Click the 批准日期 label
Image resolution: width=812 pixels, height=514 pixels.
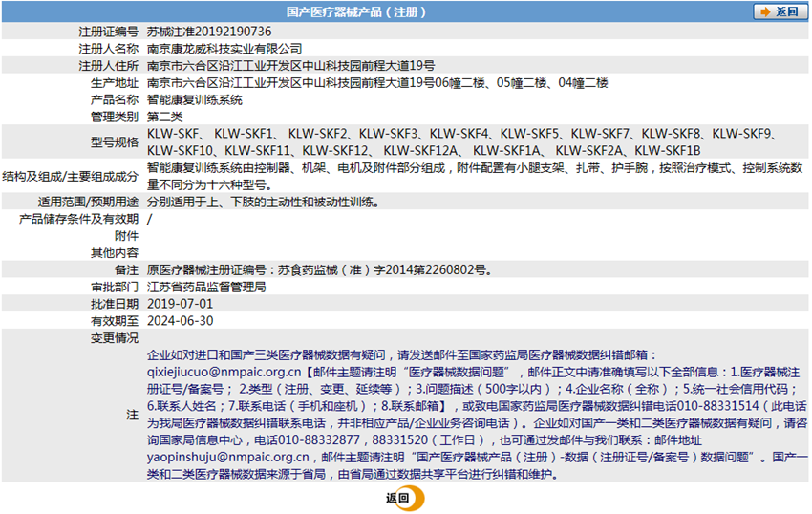(x=115, y=304)
